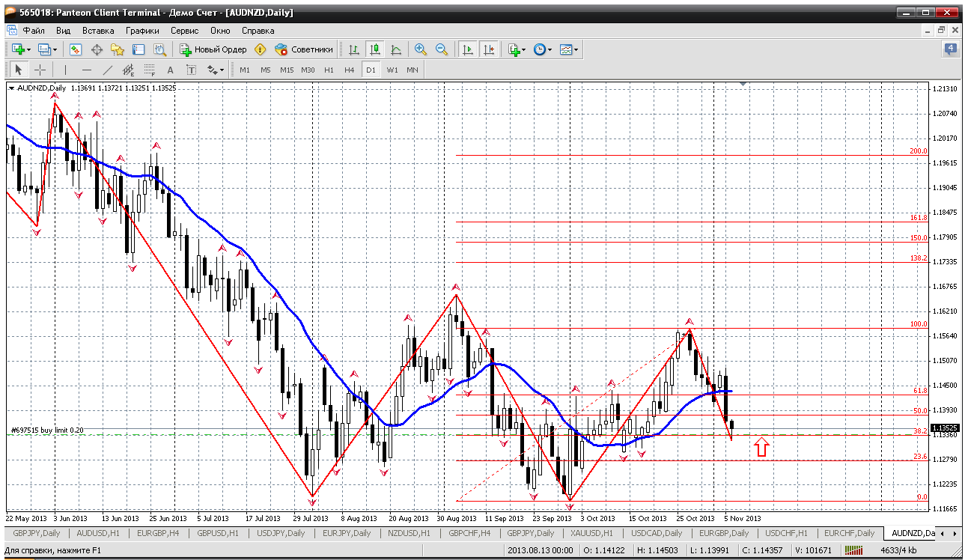Open the Сервис menu
Screen dimensions: 965x560
coord(184,31)
